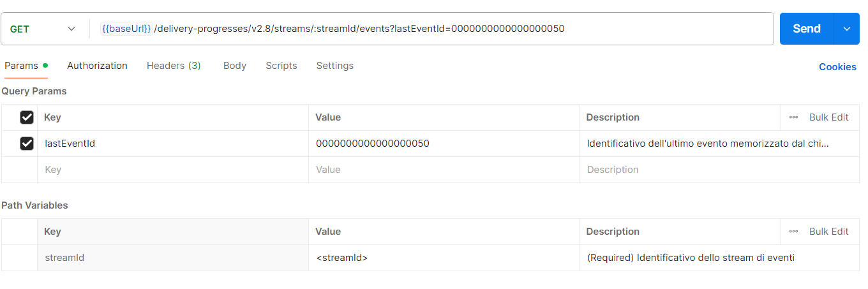Edit the lastEventId value field
The image size is (868, 289).
(443, 144)
